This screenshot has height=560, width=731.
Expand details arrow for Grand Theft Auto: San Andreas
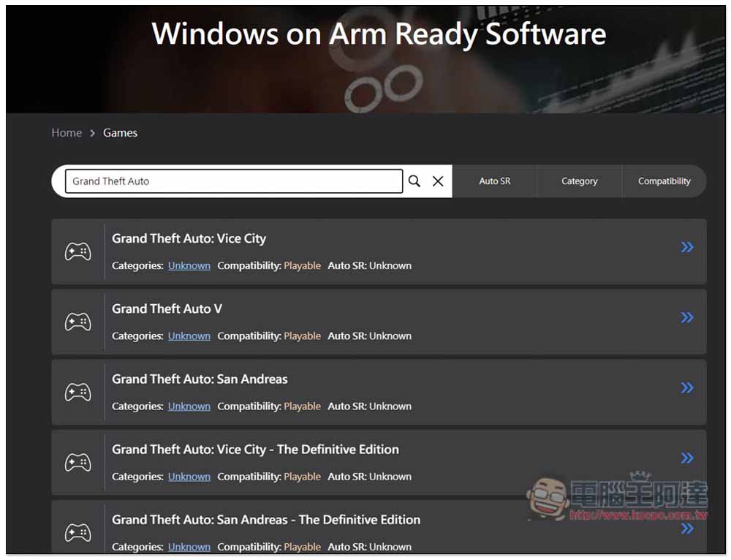pos(687,387)
